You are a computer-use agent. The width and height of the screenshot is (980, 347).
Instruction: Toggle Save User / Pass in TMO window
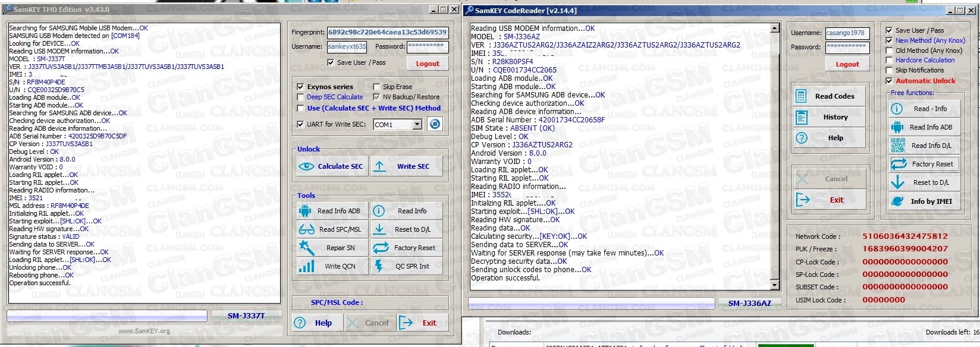pyautogui.click(x=331, y=62)
